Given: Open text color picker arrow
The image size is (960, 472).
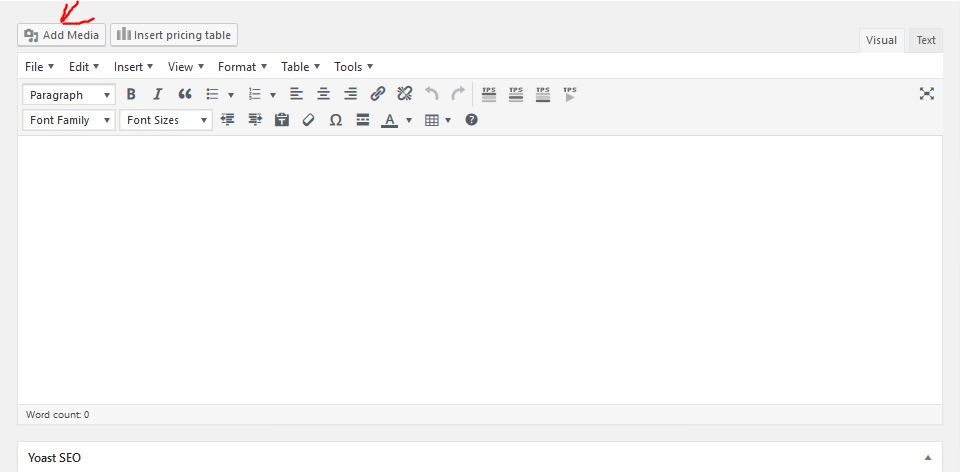Looking at the screenshot, I should tap(409, 120).
